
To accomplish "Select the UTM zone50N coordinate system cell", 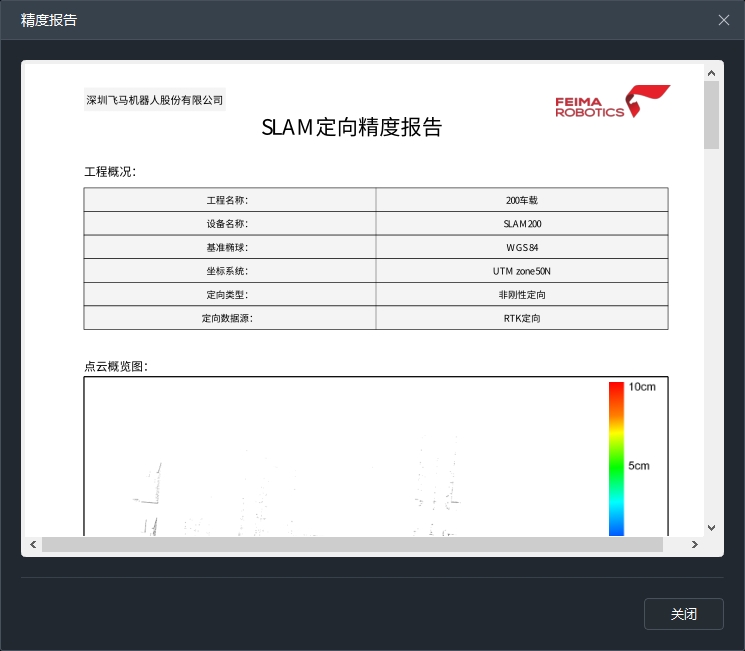I will click(522, 271).
